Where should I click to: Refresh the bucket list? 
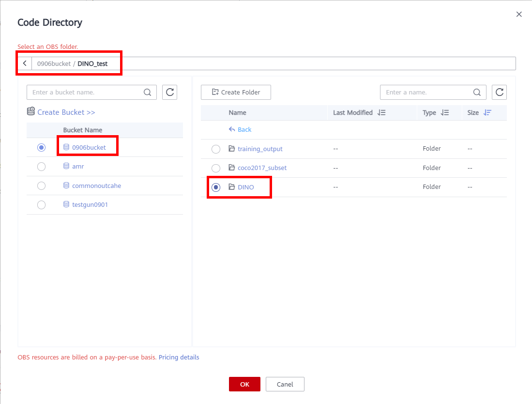(169, 92)
